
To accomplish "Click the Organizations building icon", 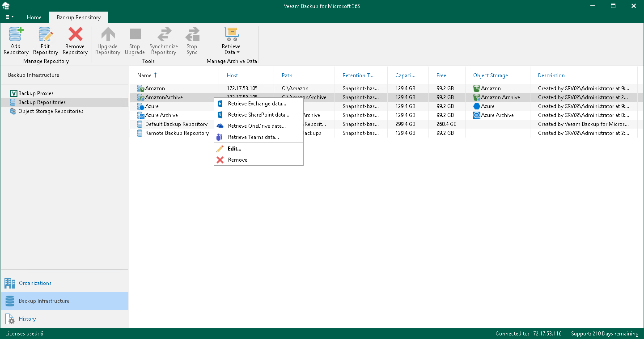I will click(10, 283).
